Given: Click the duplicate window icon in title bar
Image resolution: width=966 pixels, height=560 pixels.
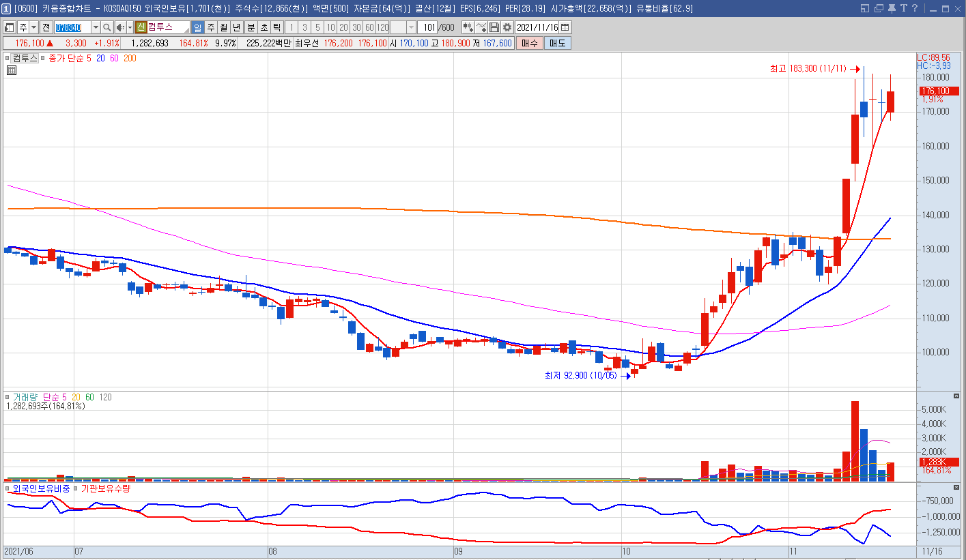Looking at the screenshot, I should pyautogui.click(x=879, y=8).
